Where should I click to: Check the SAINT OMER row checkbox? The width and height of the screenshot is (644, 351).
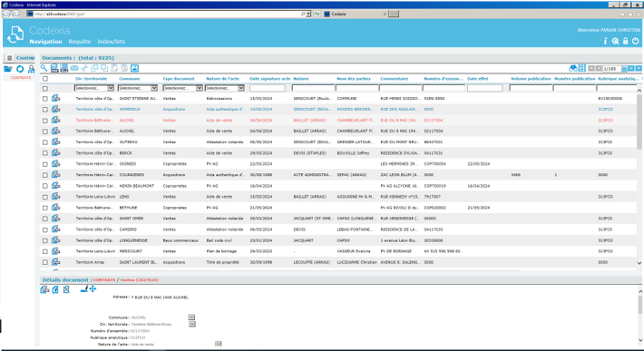click(x=45, y=219)
